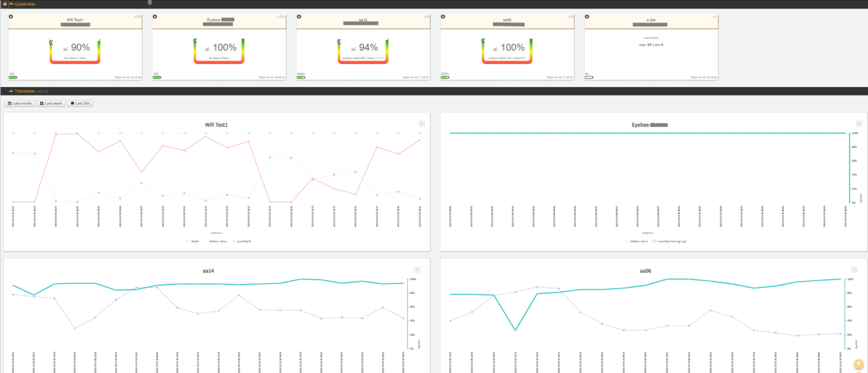Open chart context menu for Eyebee chart
Screen dimensions: 868x373
859,124
